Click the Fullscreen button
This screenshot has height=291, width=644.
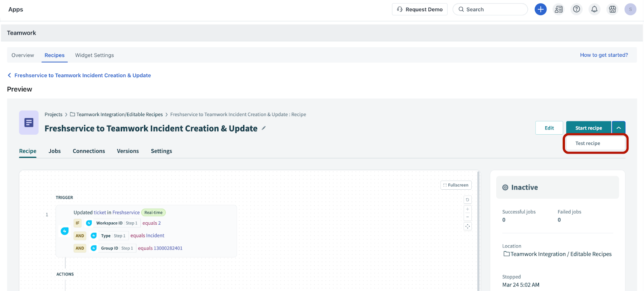(456, 185)
